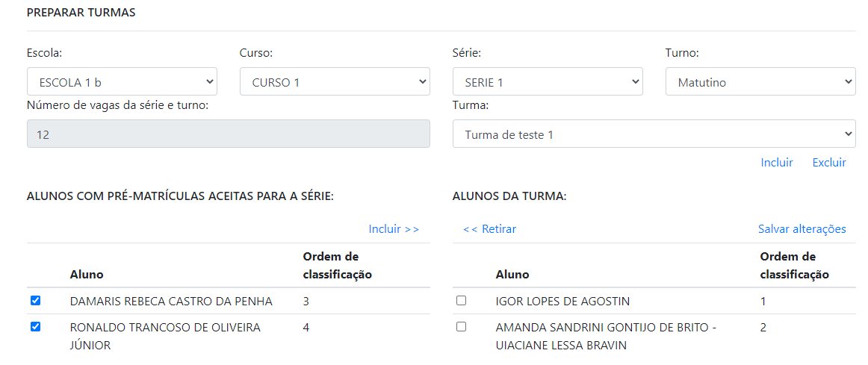The width and height of the screenshot is (868, 365).
Task: Save with Salvar alterações
Action: (802, 229)
